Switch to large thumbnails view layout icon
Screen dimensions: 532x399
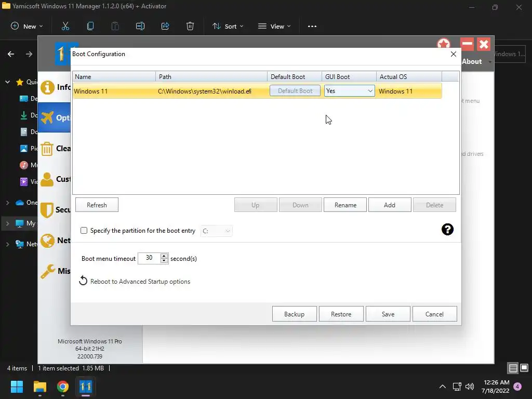pos(524,368)
